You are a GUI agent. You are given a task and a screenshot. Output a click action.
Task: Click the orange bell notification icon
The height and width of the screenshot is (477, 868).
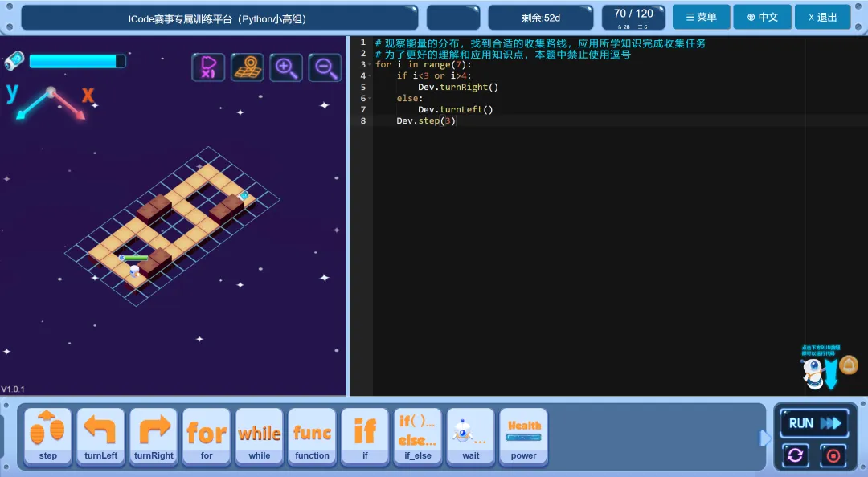pyautogui.click(x=849, y=365)
